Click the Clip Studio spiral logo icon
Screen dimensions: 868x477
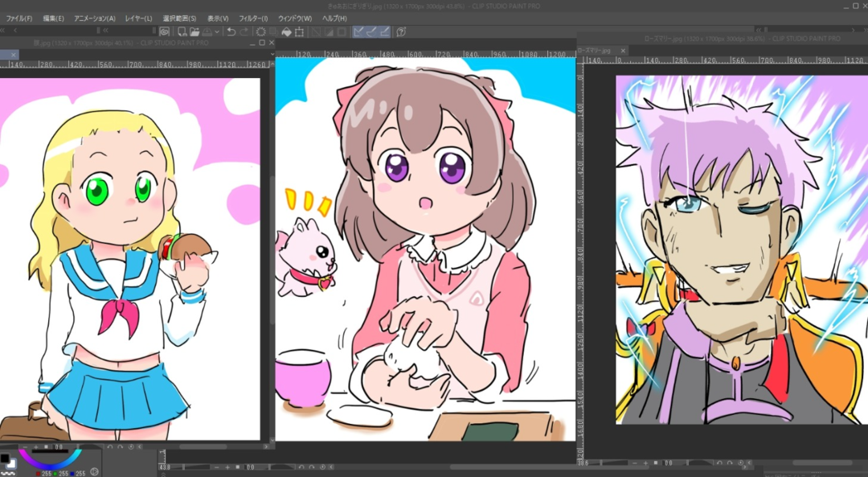pyautogui.click(x=165, y=31)
